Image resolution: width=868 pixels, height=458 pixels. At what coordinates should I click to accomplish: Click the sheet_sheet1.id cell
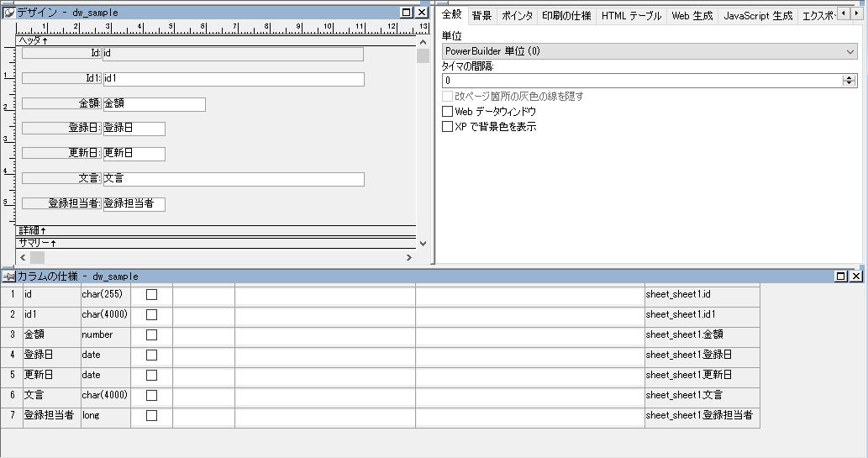click(x=702, y=295)
